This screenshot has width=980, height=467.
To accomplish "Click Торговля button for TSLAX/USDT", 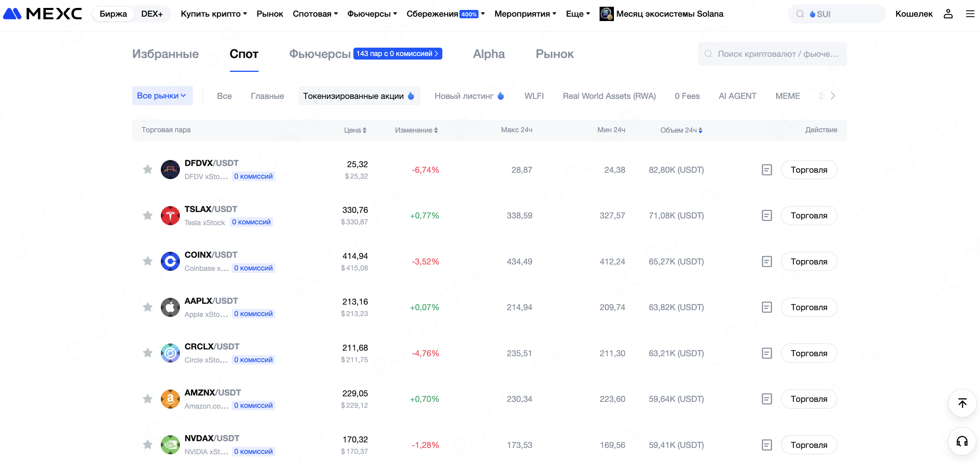I will tap(809, 216).
